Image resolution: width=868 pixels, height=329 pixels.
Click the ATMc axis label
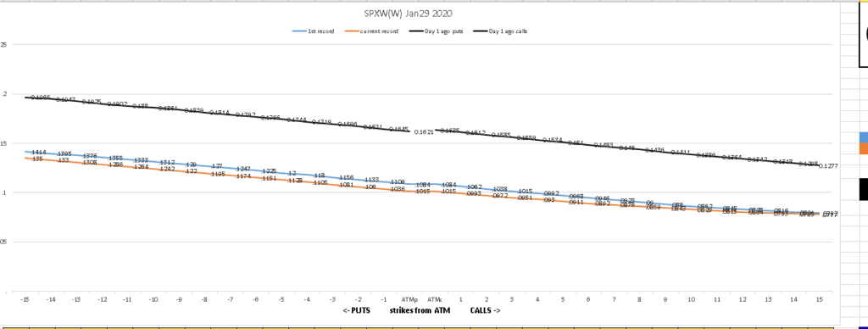(x=435, y=299)
